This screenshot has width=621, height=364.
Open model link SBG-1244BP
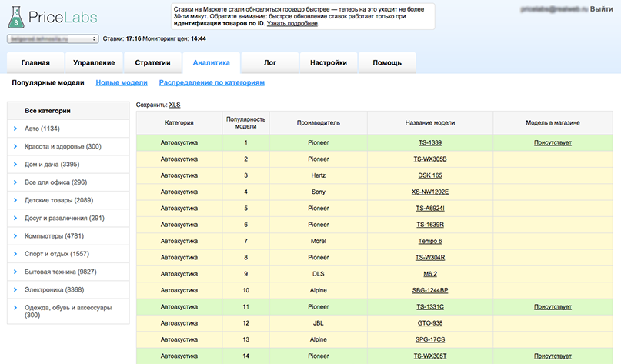430,290
